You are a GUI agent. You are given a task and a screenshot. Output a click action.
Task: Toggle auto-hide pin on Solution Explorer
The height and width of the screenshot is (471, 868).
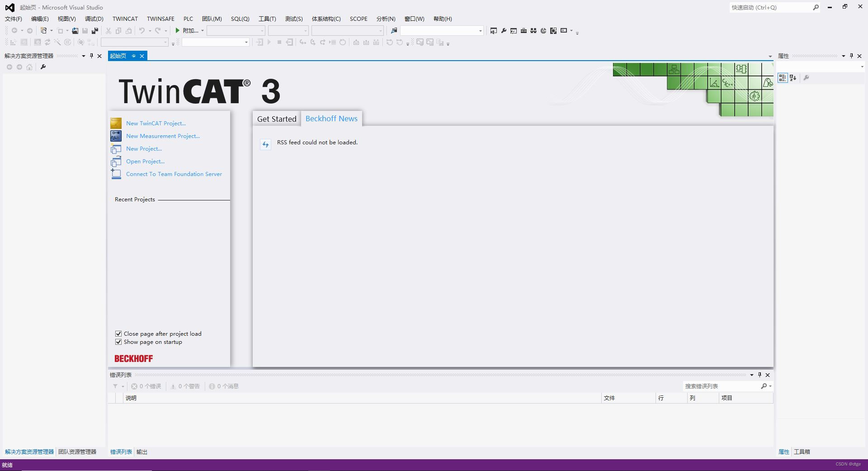91,56
